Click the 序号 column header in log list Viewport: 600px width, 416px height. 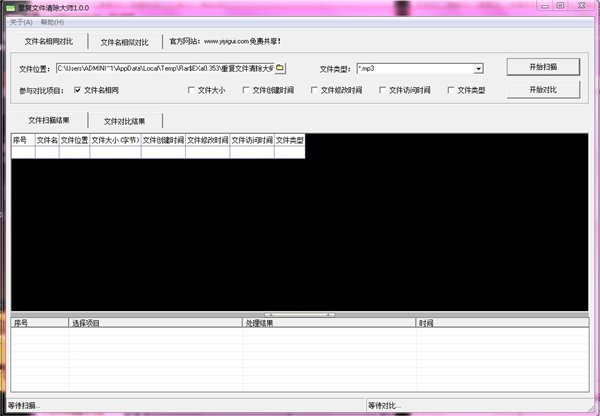click(40, 323)
